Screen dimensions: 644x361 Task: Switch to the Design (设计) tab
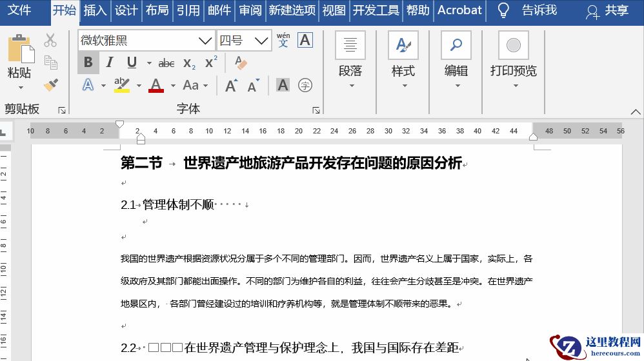click(x=126, y=10)
